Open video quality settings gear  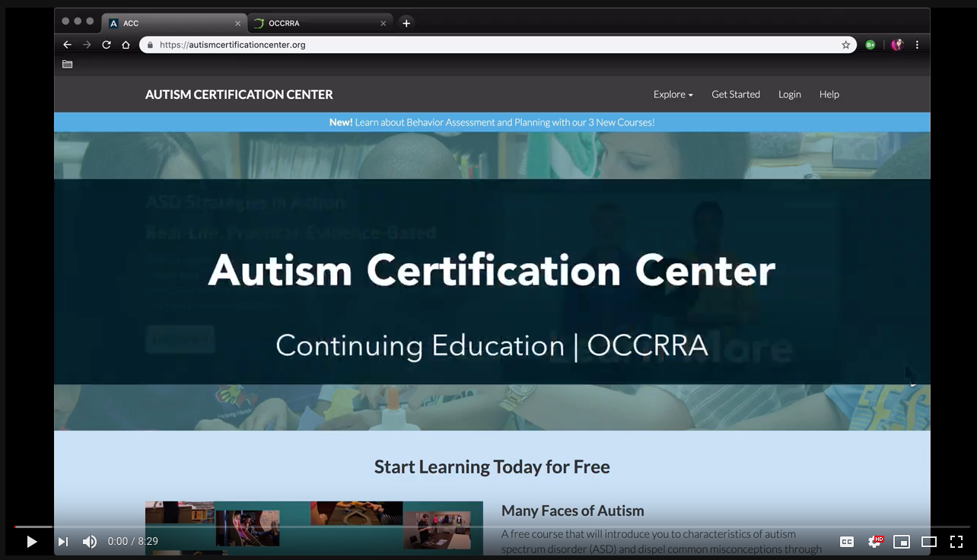coord(874,542)
